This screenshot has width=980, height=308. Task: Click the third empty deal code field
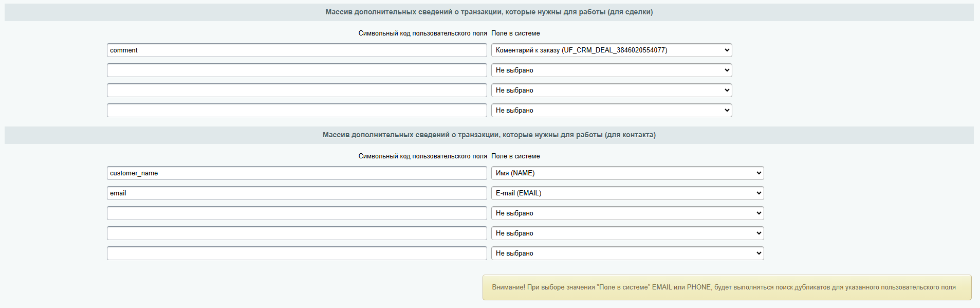coord(297,90)
